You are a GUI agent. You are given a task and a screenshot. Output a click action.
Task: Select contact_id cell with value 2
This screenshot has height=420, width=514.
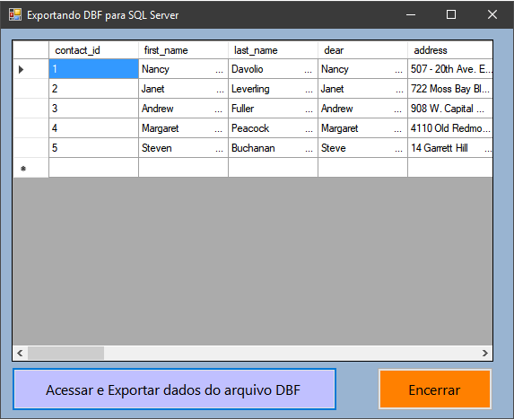tap(94, 89)
